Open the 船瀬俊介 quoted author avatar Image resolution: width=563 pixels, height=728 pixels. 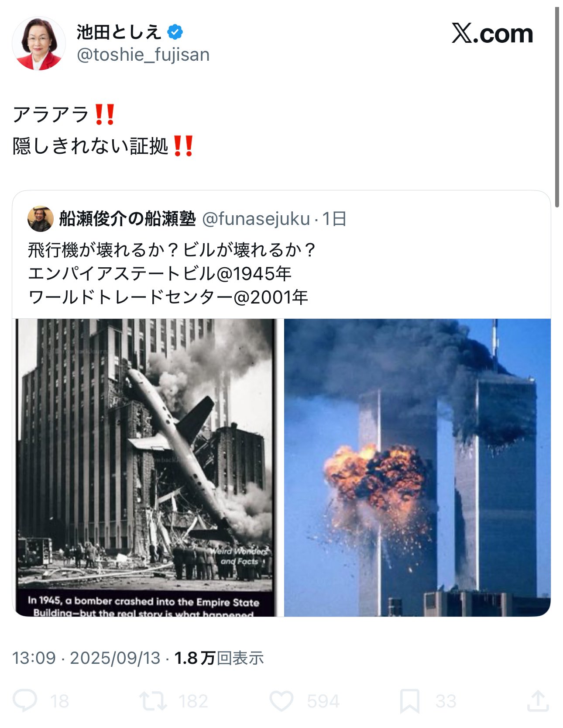point(41,219)
